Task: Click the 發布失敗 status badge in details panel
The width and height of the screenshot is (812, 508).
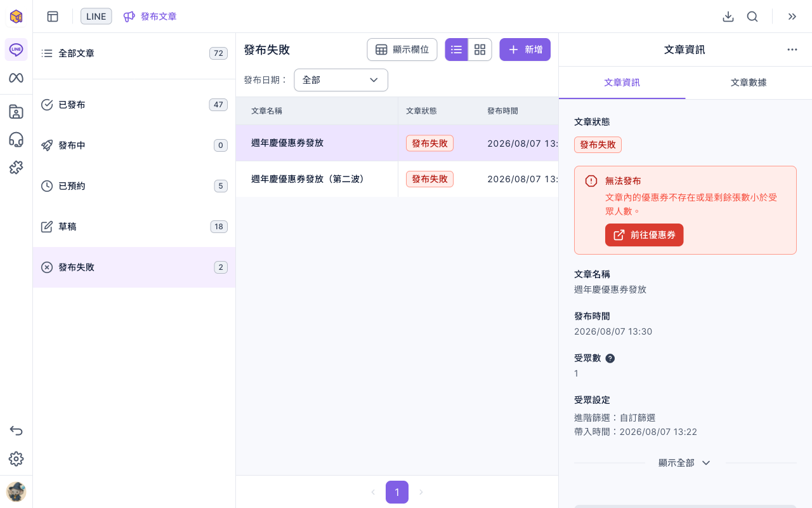Action: (598, 145)
